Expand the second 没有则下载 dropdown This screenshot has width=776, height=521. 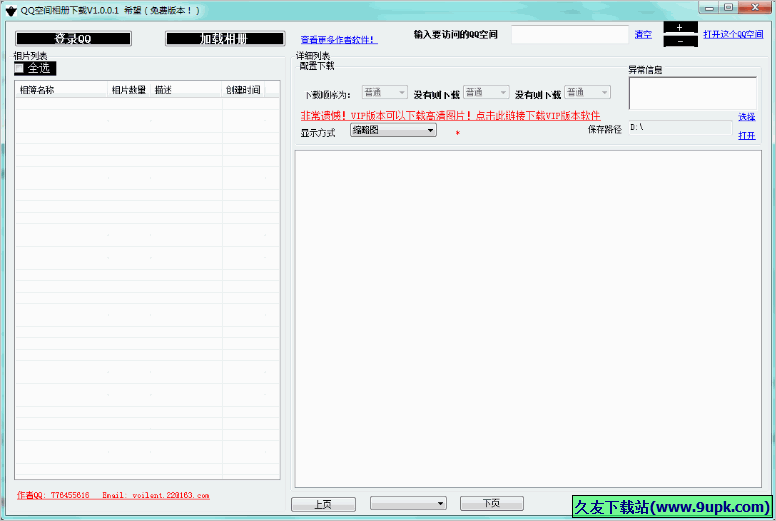point(587,92)
